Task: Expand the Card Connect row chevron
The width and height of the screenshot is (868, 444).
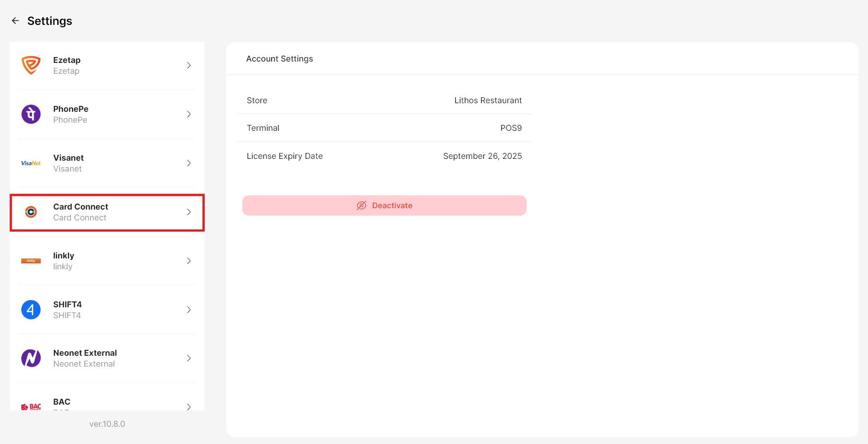Action: pyautogui.click(x=189, y=212)
